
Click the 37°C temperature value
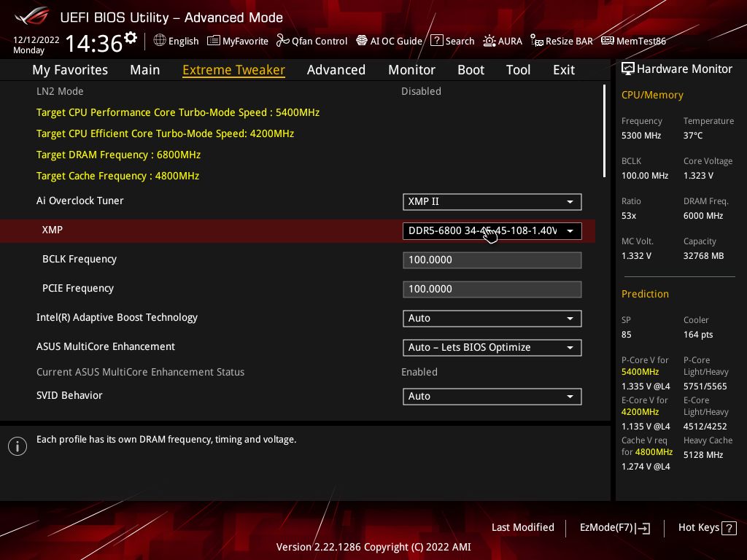693,135
